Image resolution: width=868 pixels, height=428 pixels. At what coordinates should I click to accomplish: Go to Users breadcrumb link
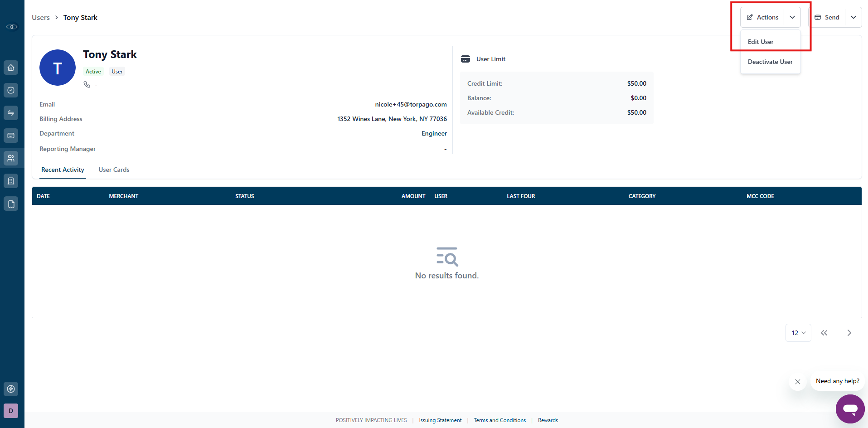[41, 17]
